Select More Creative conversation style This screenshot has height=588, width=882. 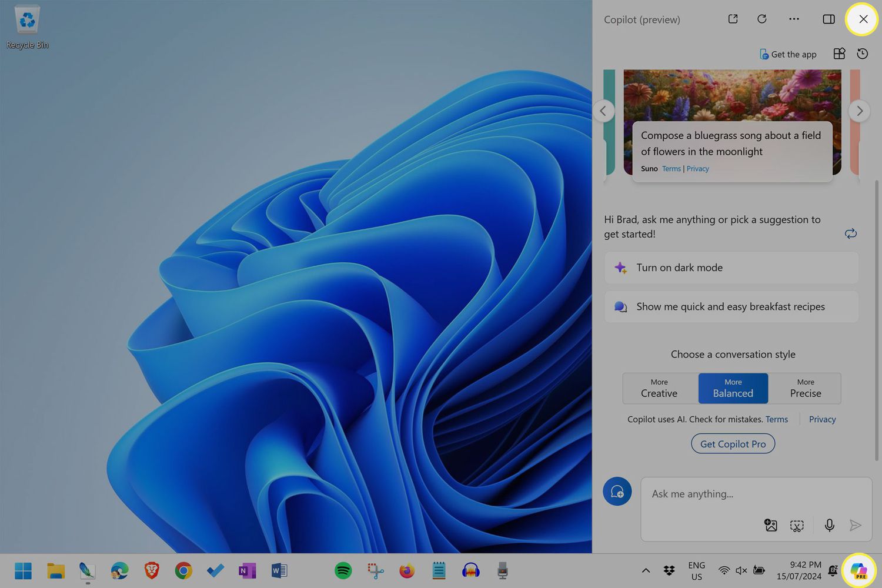[x=659, y=388]
